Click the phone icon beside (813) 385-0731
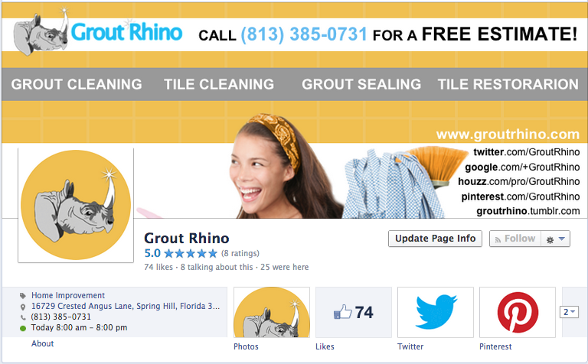The image size is (588, 364). click(23, 317)
